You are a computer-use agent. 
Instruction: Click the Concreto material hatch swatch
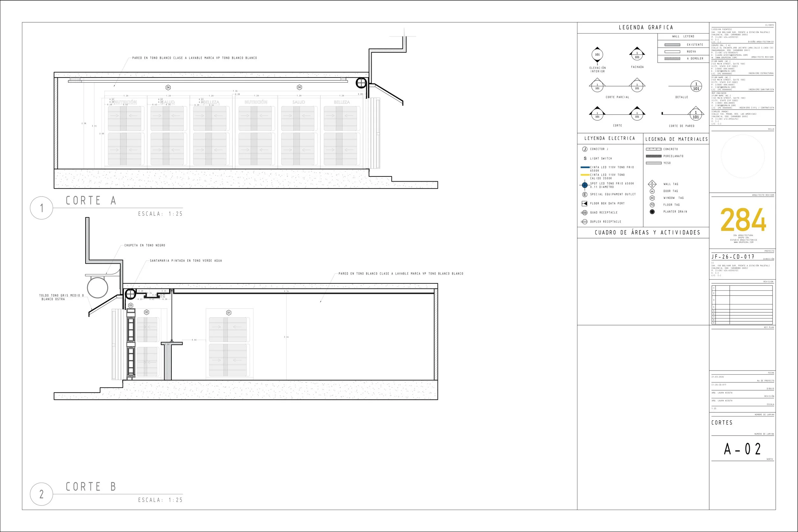pyautogui.click(x=653, y=149)
